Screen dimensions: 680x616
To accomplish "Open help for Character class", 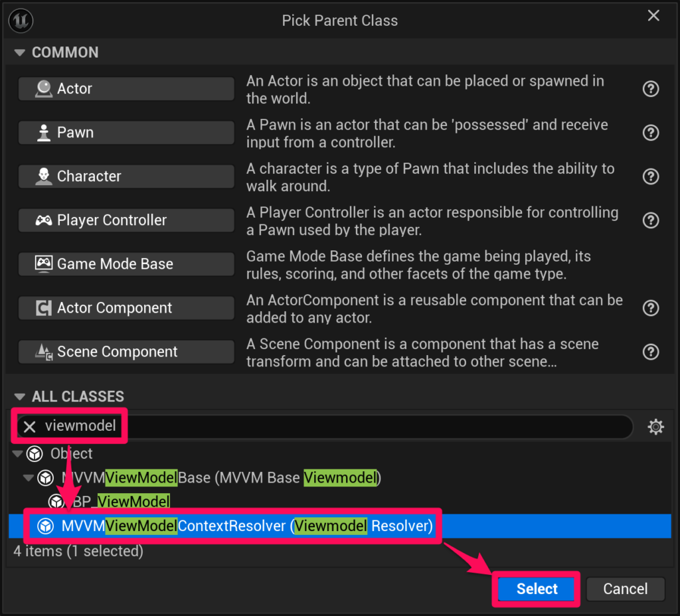I will point(651,177).
